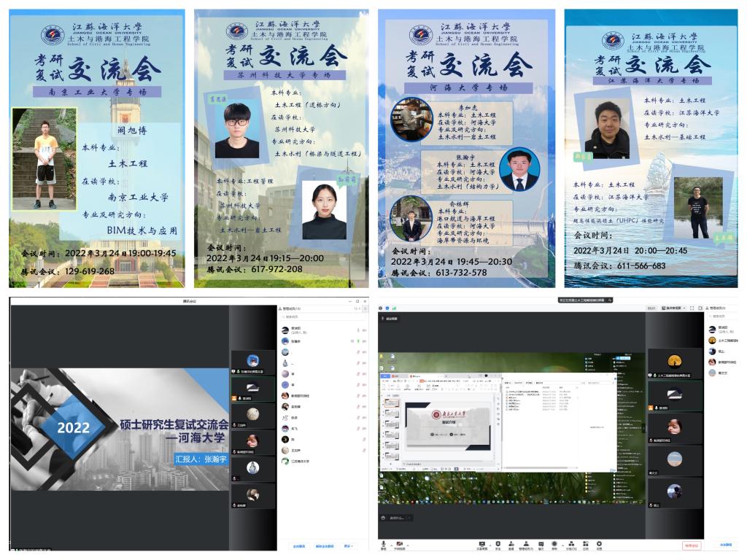This screenshot has height=560, width=747.
Task: Click the microphone mute icon in meeting toolbar
Action: click(x=384, y=543)
